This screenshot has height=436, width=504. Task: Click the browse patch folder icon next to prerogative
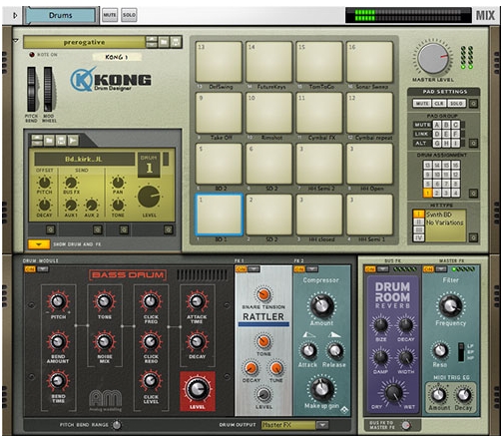[x=164, y=42]
